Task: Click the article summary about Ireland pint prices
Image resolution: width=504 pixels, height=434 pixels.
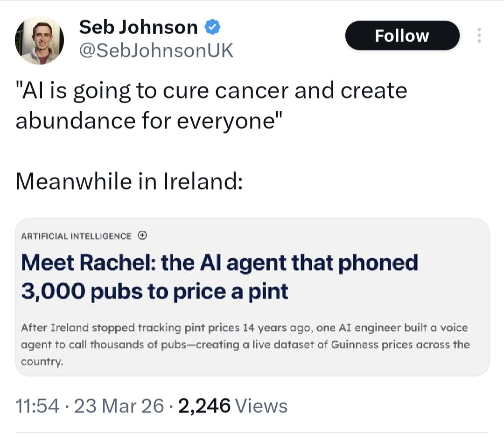Action: 245,344
